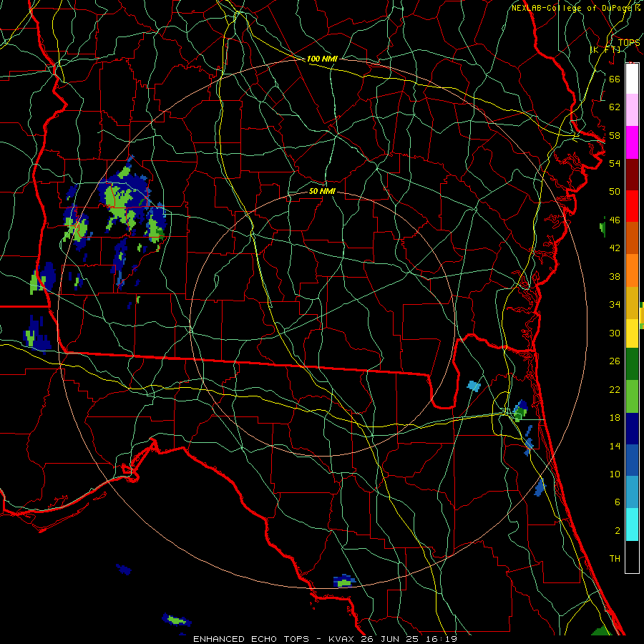Choose the navy blue legend swatch
This screenshot has height=644, width=644.
click(632, 429)
